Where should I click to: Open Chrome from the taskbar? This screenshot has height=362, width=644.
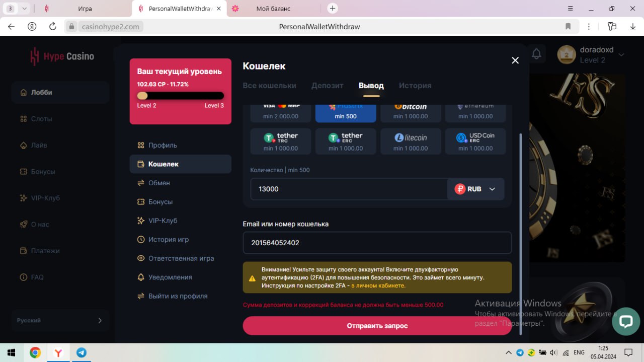click(35, 352)
